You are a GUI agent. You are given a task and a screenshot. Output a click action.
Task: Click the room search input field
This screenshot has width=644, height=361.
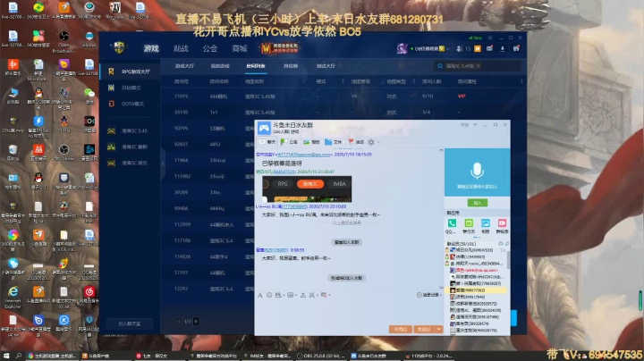click(477, 65)
